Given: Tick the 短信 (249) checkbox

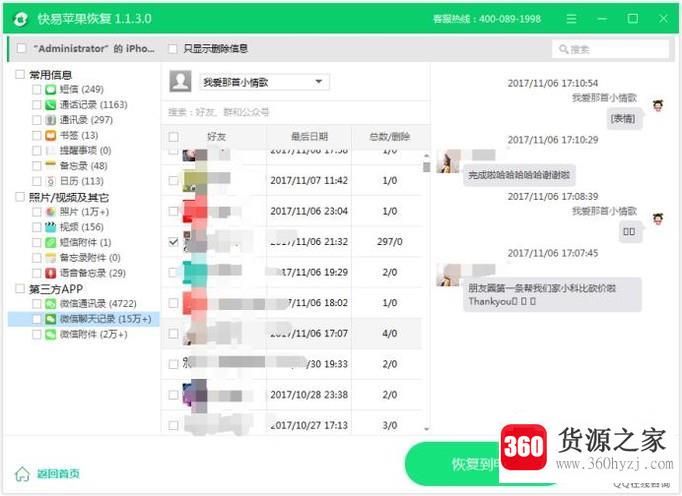Looking at the screenshot, I should 37,90.
